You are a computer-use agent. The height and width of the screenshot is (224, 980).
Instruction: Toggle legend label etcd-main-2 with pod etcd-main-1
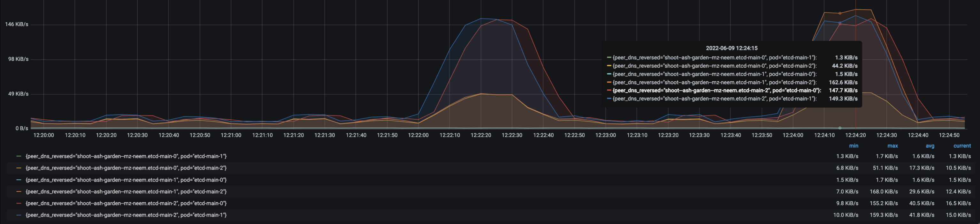pyautogui.click(x=126, y=215)
